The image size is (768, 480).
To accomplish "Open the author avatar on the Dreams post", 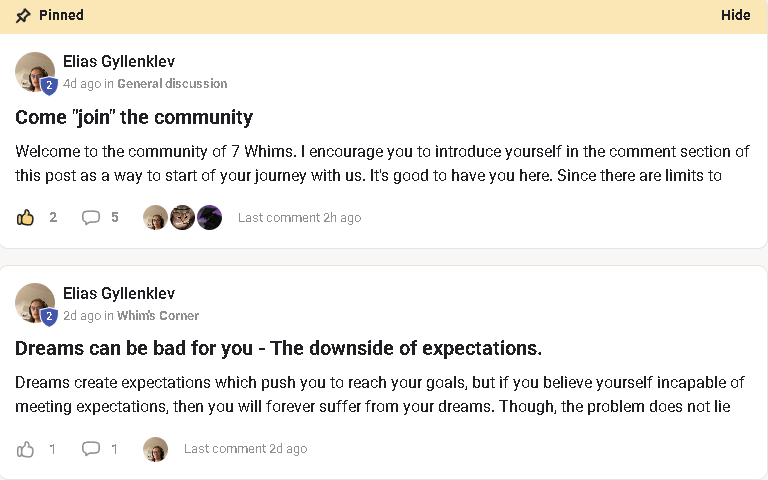I will [x=33, y=301].
